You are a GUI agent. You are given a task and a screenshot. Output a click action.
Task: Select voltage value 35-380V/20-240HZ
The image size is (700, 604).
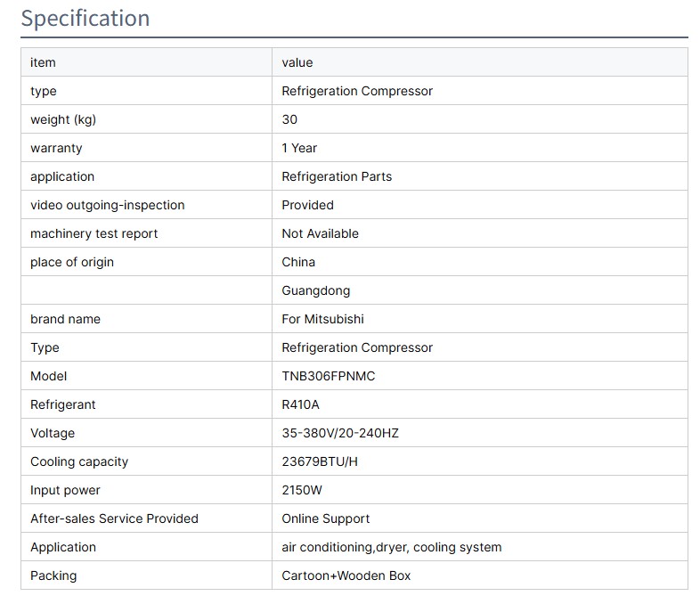[x=340, y=433]
